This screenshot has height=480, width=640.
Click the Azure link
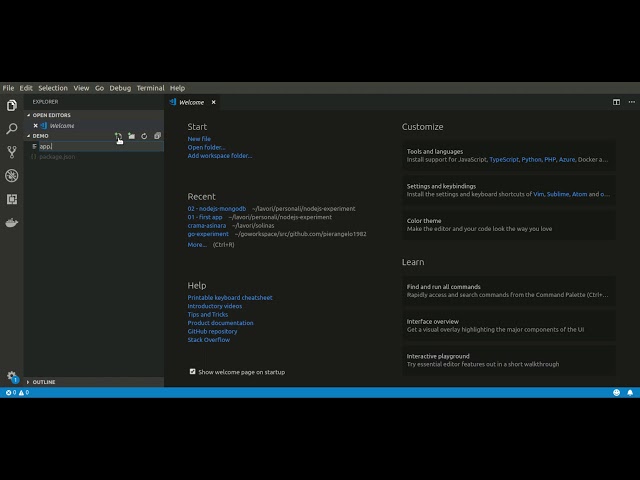(567, 159)
